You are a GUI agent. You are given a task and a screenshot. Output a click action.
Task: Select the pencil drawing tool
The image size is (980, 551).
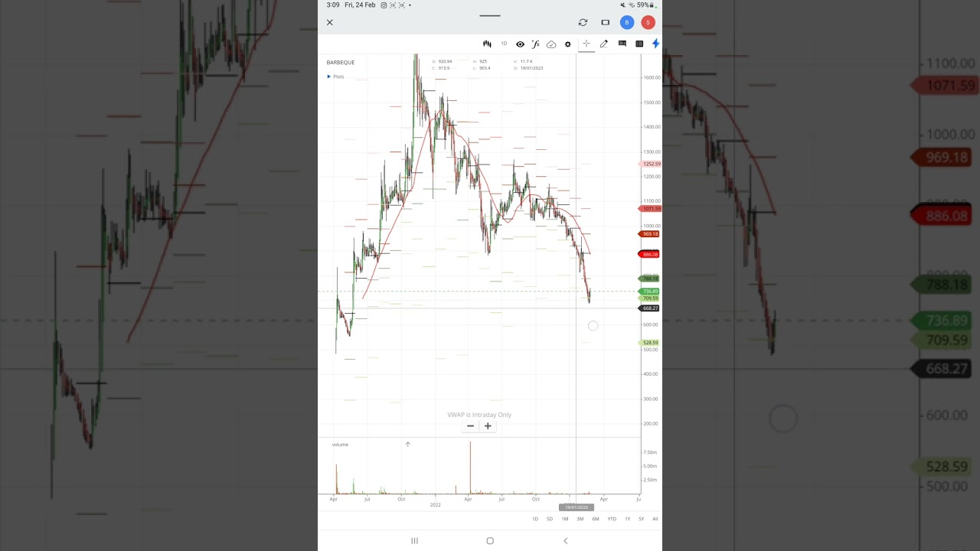coord(604,44)
